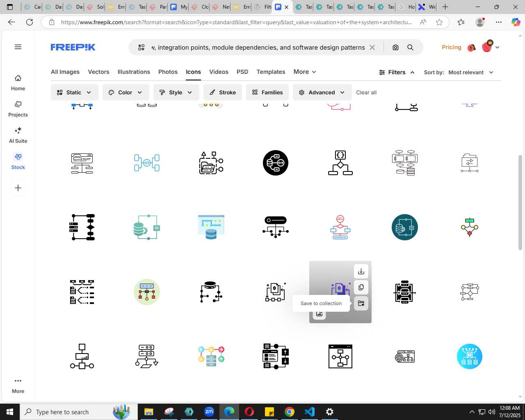Open the More ellipsis in the sidebar
This screenshot has height=420, width=525.
[18, 386]
